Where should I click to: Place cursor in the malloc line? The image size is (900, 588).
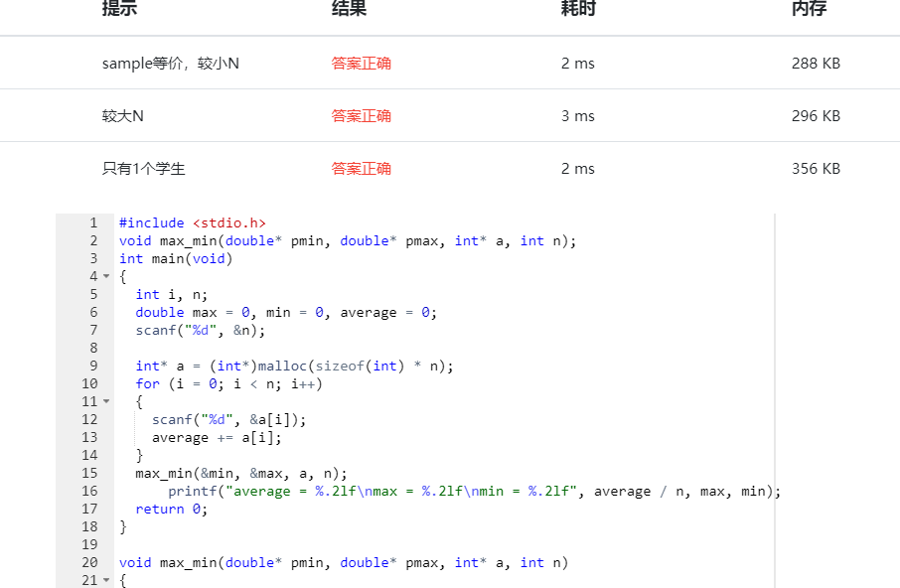coord(294,366)
